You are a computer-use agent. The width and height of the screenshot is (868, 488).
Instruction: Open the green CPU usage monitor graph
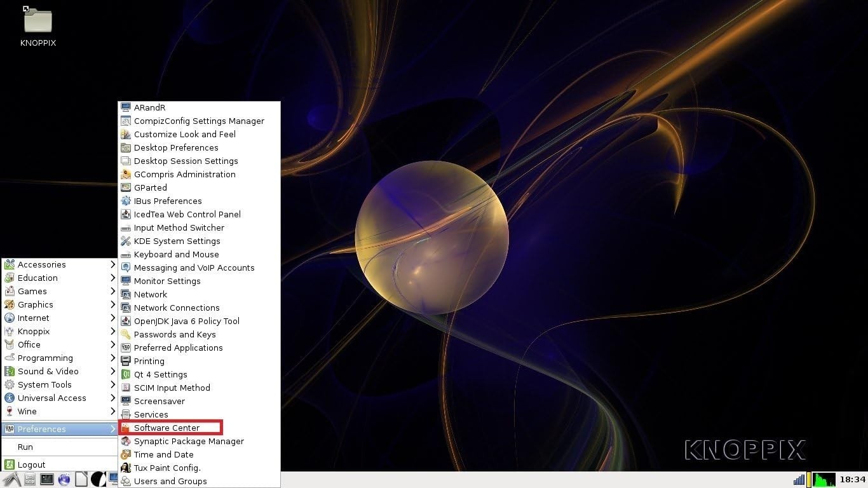[824, 480]
